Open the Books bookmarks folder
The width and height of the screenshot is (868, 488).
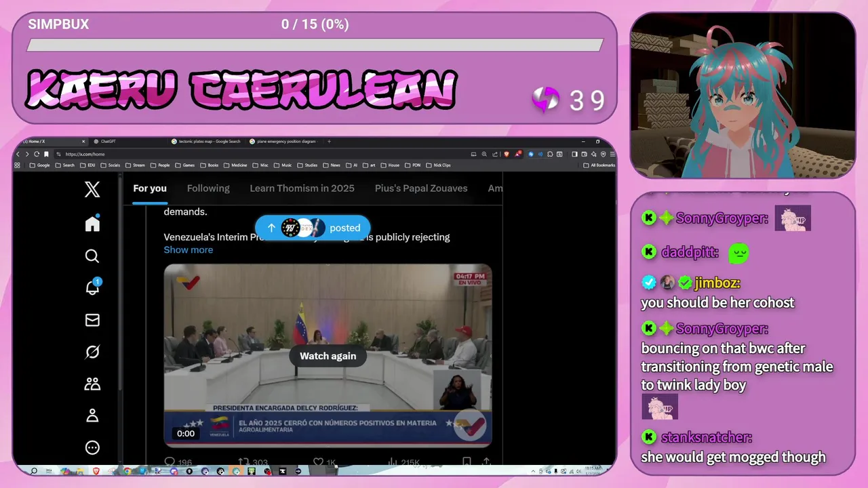point(210,165)
